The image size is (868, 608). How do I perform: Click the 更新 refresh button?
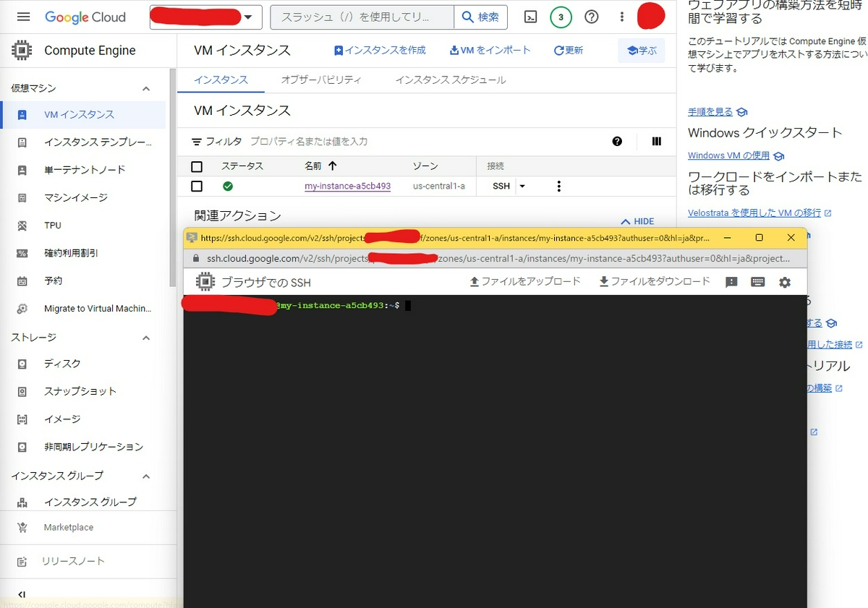[x=569, y=51]
